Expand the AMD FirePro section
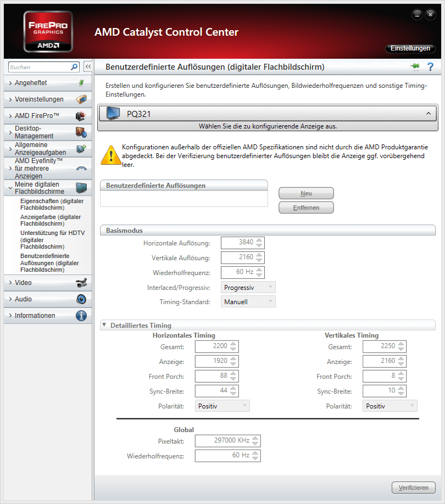445x504 pixels. point(10,116)
